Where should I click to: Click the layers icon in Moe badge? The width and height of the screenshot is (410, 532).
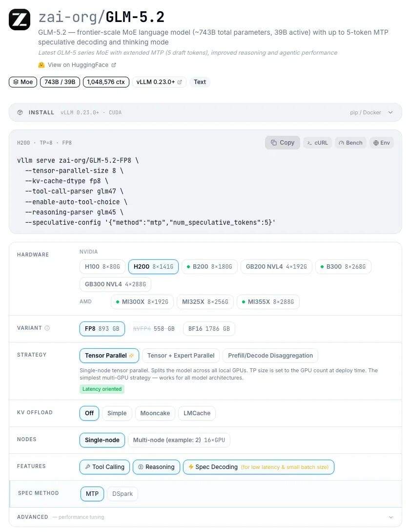(x=16, y=82)
